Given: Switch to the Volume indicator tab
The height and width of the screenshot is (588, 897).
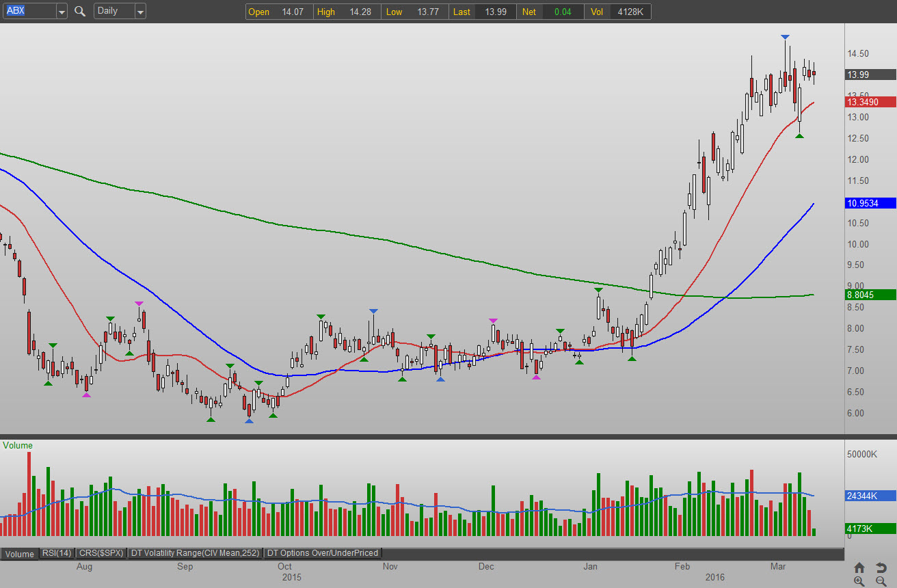Looking at the screenshot, I should coord(19,554).
